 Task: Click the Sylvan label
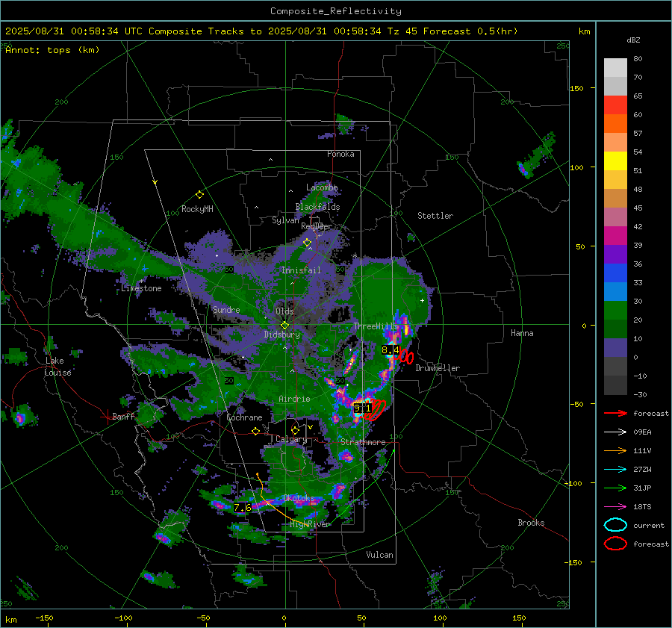[285, 220]
